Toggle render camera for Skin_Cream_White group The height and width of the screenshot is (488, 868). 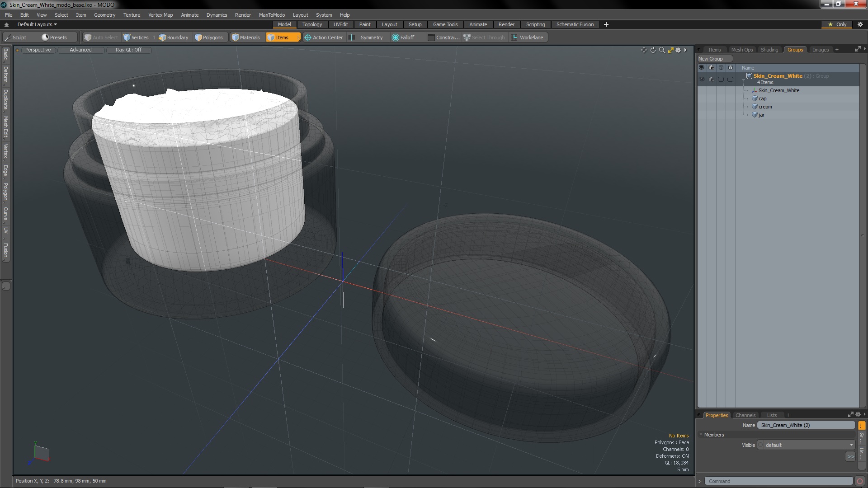point(711,79)
